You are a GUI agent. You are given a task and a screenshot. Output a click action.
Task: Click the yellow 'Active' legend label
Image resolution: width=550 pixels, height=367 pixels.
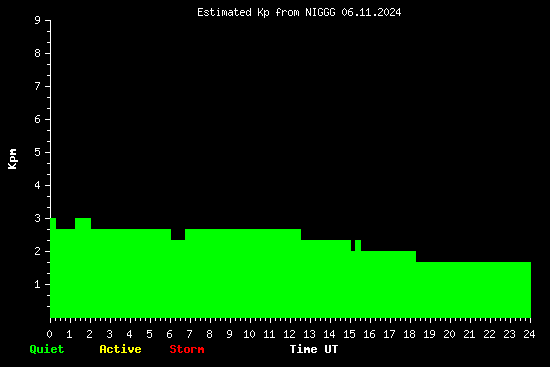point(120,349)
